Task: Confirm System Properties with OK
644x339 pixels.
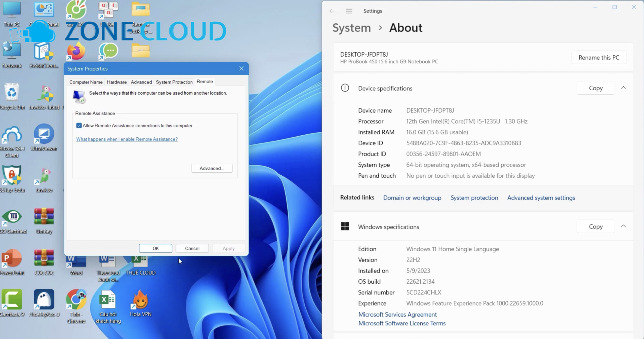Action: (156, 248)
